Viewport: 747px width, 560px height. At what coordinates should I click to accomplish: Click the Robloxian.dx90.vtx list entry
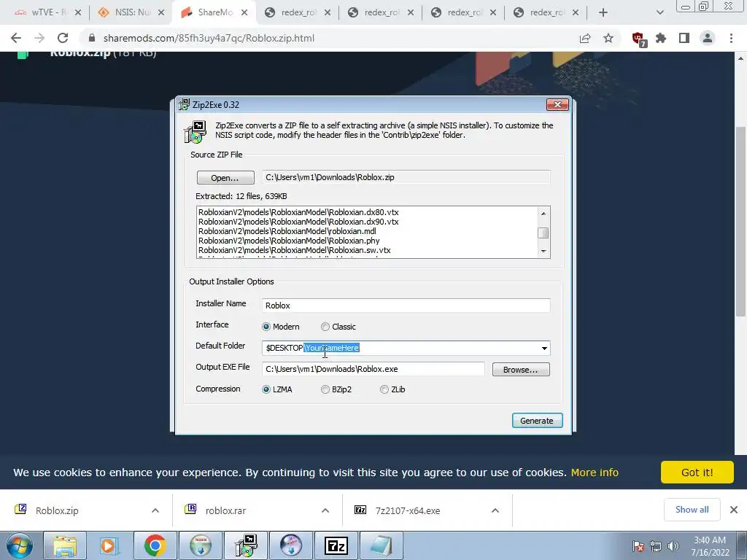click(298, 222)
